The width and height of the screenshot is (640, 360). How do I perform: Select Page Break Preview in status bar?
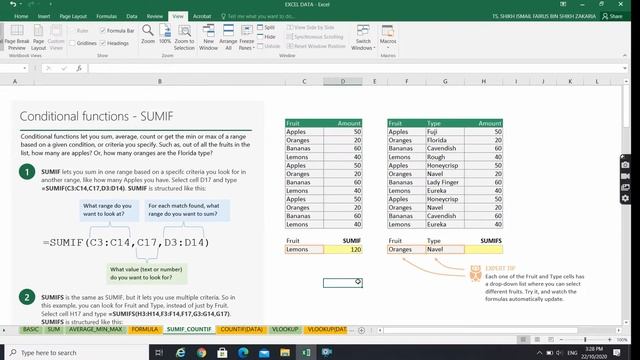coord(551,340)
